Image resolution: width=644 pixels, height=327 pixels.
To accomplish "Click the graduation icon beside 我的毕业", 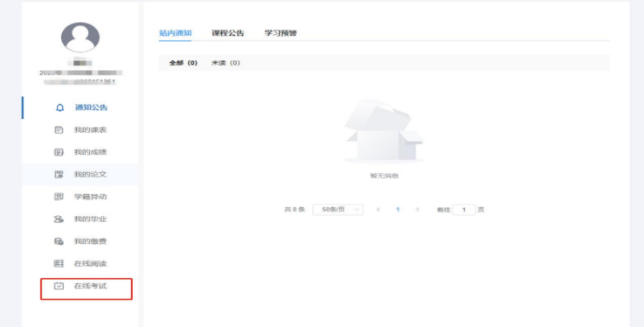I will tap(59, 219).
